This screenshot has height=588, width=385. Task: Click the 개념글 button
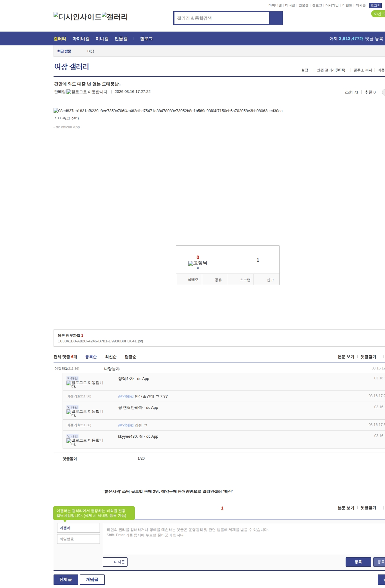click(x=92, y=580)
